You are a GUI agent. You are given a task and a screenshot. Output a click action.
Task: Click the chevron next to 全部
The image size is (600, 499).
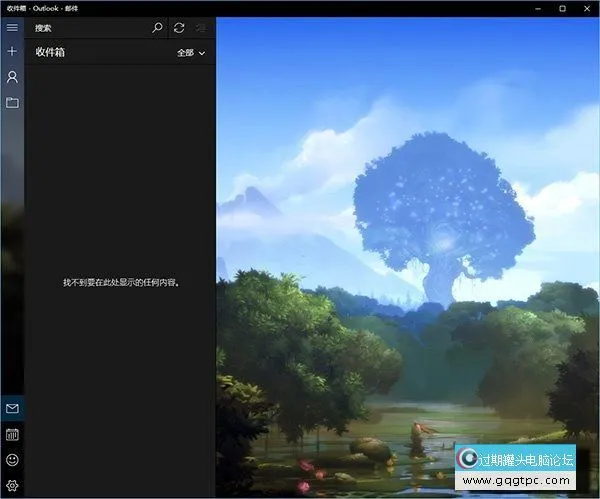point(202,53)
